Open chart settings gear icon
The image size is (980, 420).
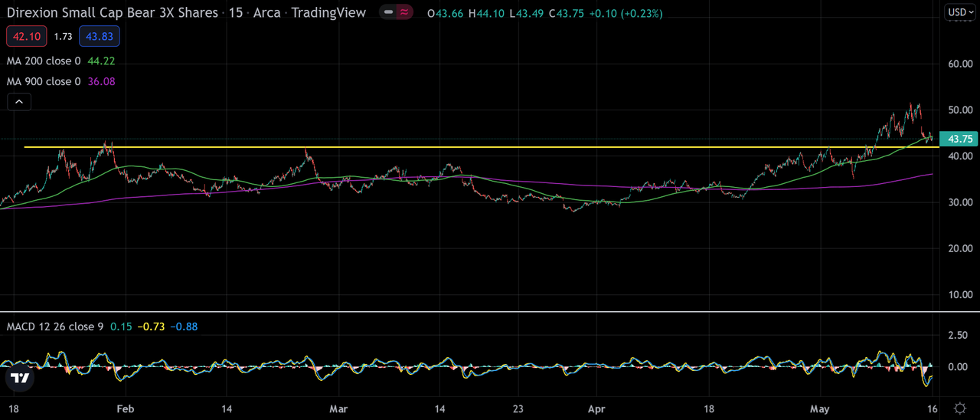[960, 408]
